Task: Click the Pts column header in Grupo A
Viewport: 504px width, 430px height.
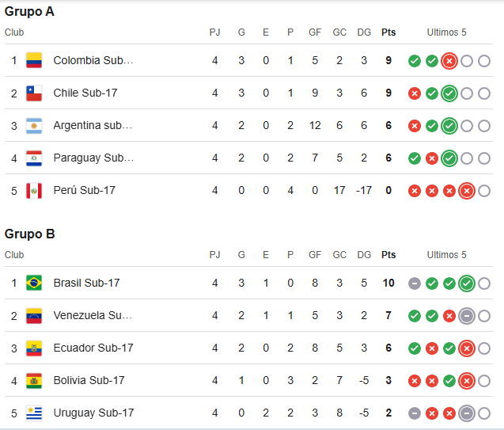Action: click(x=388, y=32)
